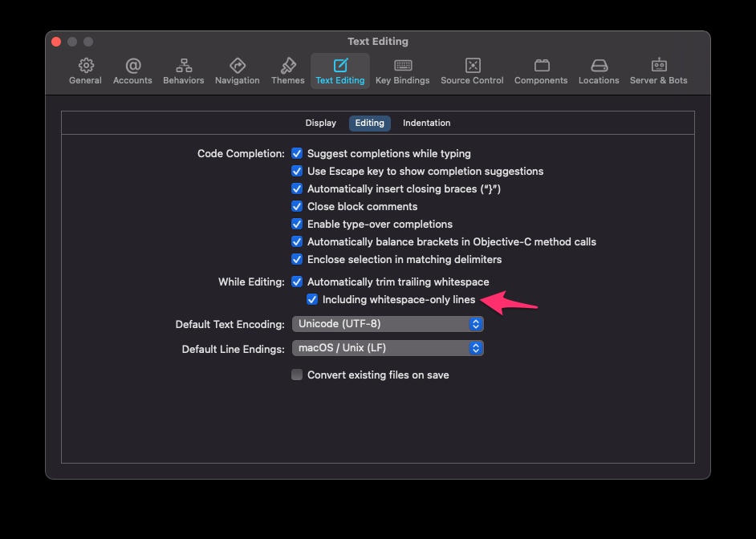Close the Text Editing preferences window
756x539 pixels.
pos(56,42)
